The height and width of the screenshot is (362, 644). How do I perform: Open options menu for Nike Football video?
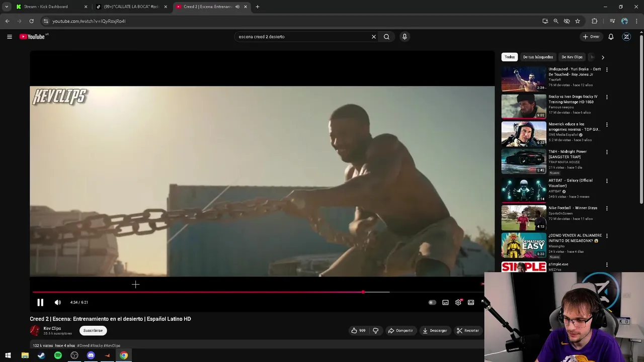pyautogui.click(x=607, y=208)
